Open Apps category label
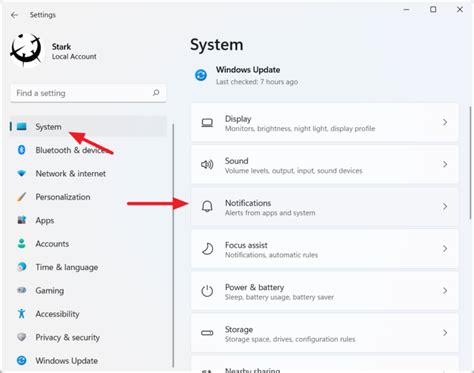Screen dimensions: 474x373 [45, 221]
